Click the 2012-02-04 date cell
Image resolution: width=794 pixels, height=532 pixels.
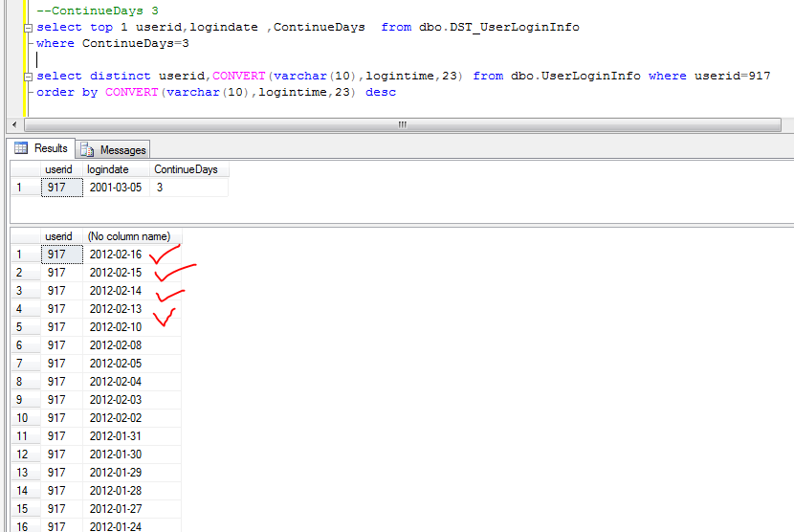pyautogui.click(x=132, y=382)
